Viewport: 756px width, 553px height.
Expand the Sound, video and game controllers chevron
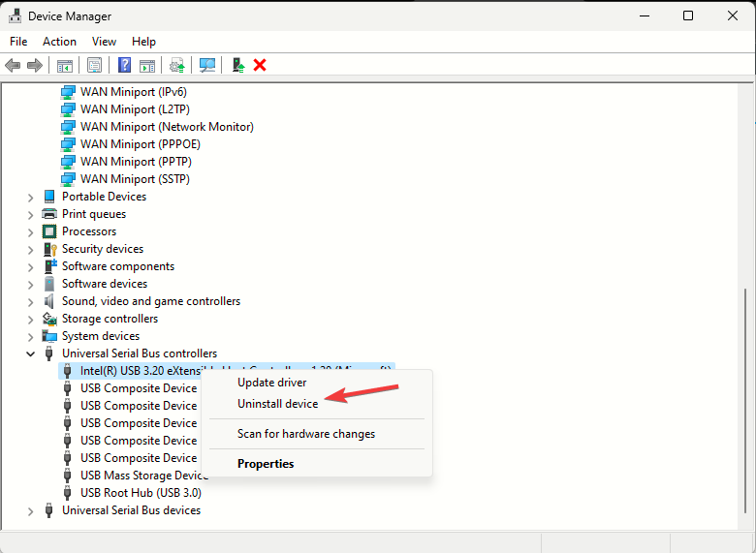[30, 301]
